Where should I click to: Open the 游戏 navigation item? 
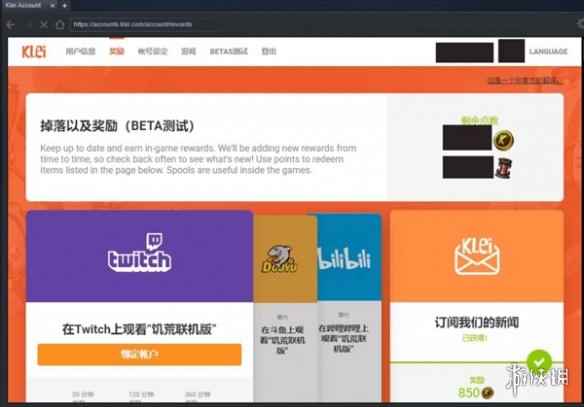188,51
